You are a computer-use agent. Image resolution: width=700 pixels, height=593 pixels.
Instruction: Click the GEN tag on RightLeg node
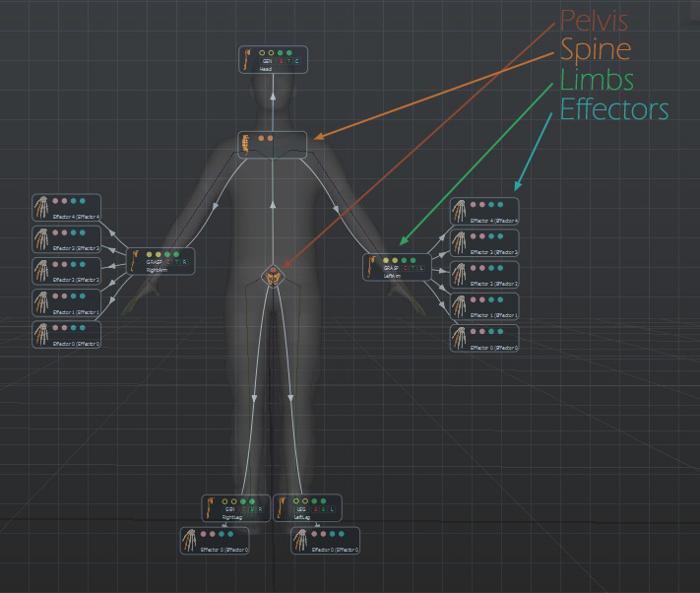[230, 509]
